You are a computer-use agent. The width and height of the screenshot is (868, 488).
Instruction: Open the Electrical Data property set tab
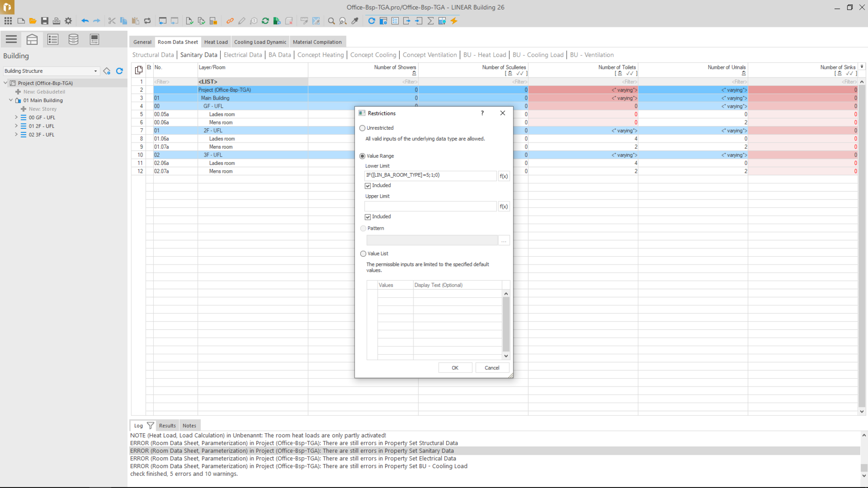pyautogui.click(x=243, y=55)
